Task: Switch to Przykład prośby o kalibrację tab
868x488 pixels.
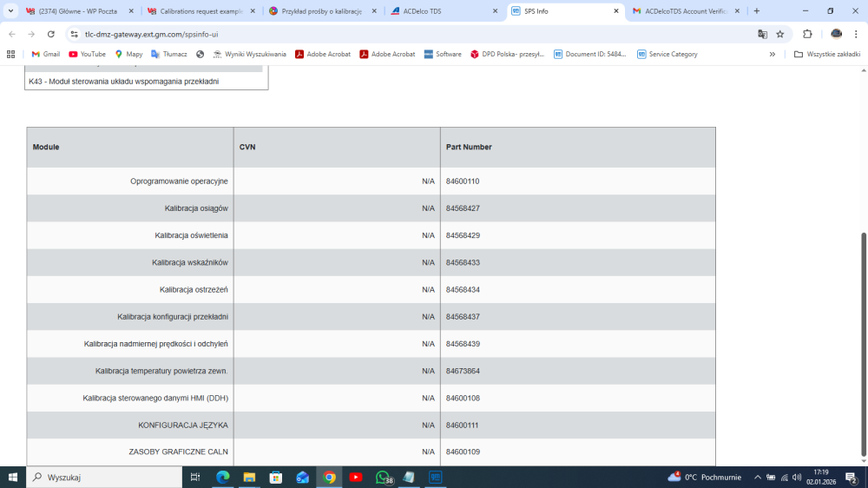Action: tap(321, 11)
